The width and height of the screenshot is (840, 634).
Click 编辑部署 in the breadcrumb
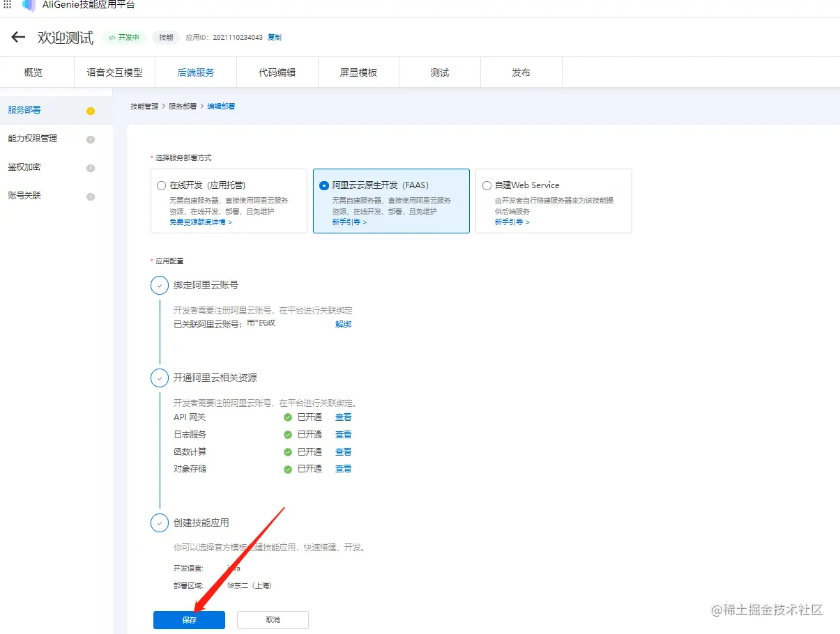(221, 107)
